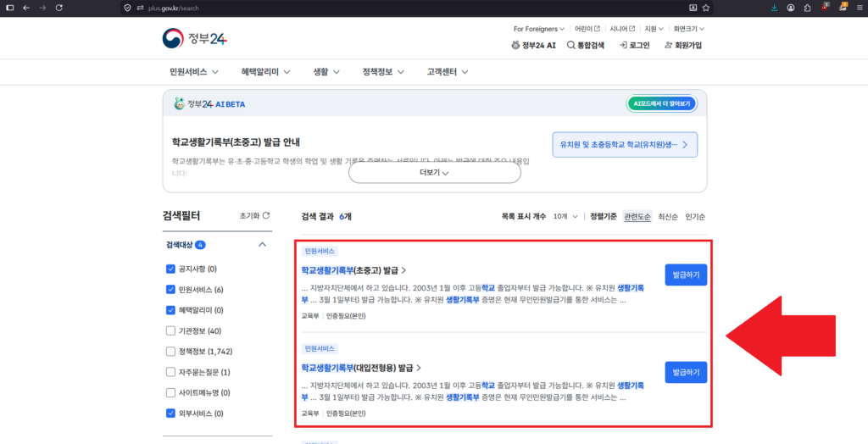
Task: Click the reader/install icon beside the star
Action: tap(693, 8)
